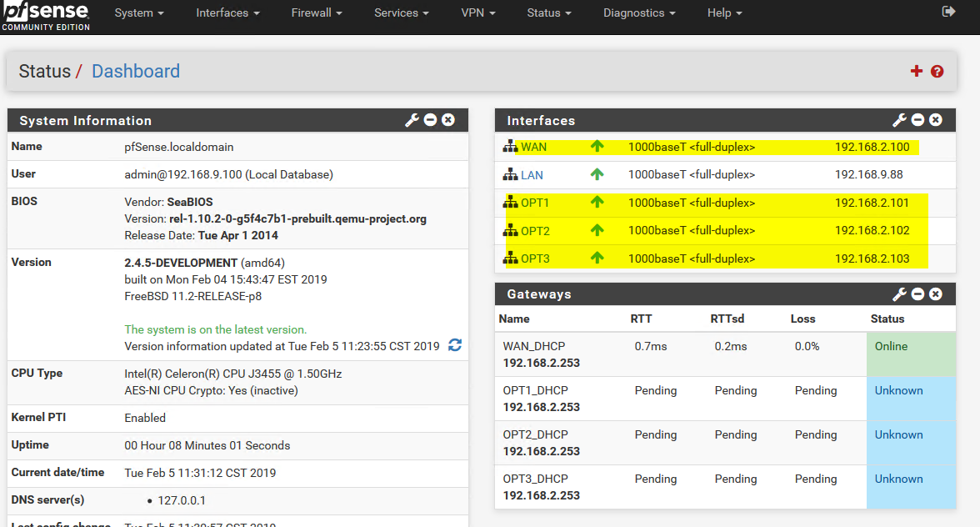Open the Interfaces menu in navbar
The height and width of the screenshot is (527, 980).
(227, 13)
